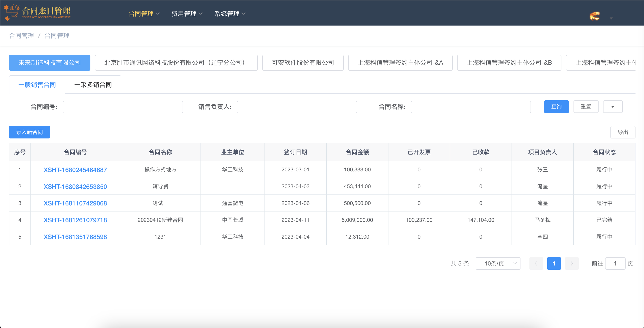Click the 已开发票 column header
Image resolution: width=644 pixels, height=328 pixels.
(419, 152)
